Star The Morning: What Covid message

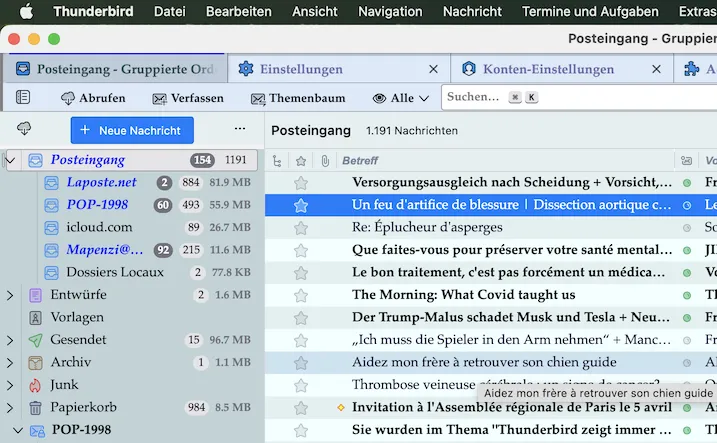point(301,295)
